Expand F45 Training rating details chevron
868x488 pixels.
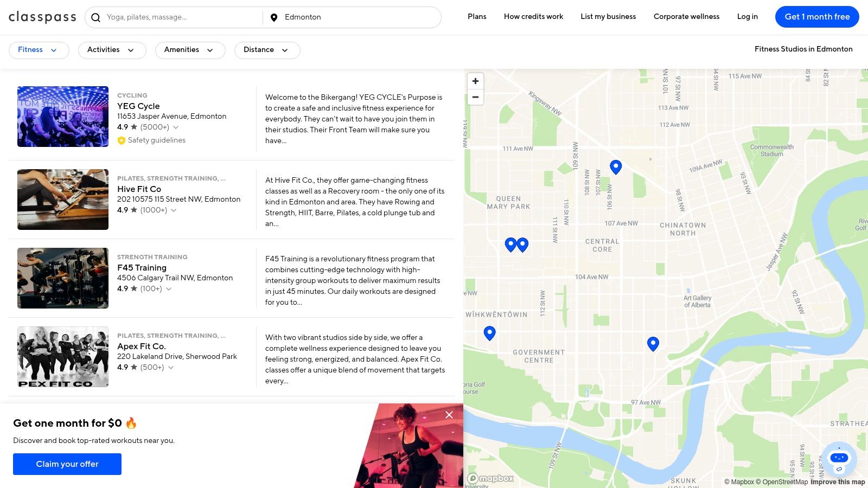tap(169, 289)
